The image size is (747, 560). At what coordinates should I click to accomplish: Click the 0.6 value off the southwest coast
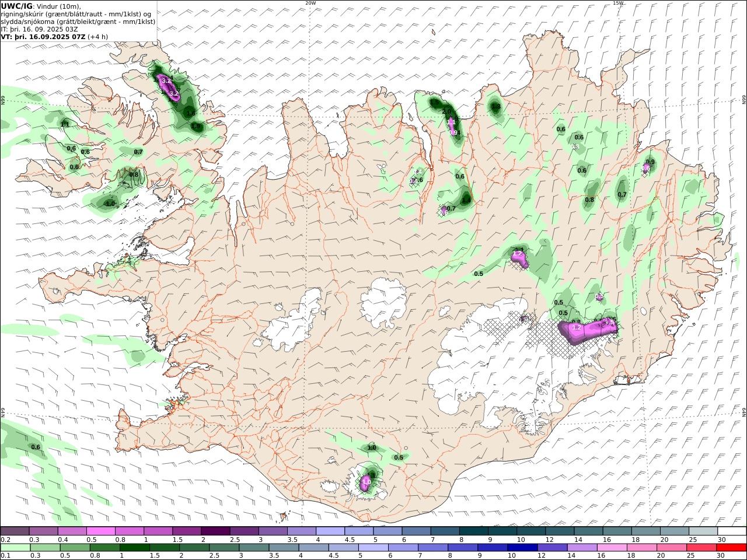(x=36, y=447)
